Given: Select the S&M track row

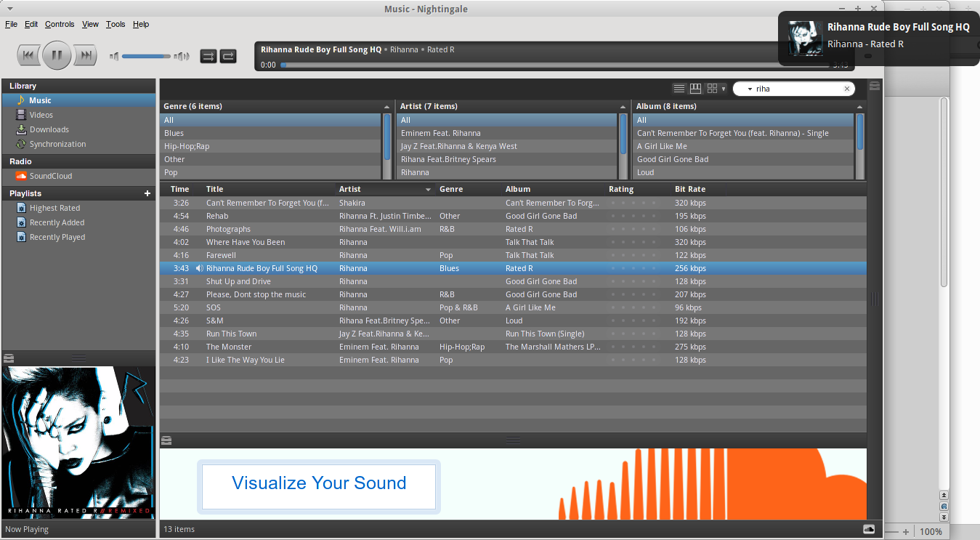Looking at the screenshot, I should coord(513,321).
